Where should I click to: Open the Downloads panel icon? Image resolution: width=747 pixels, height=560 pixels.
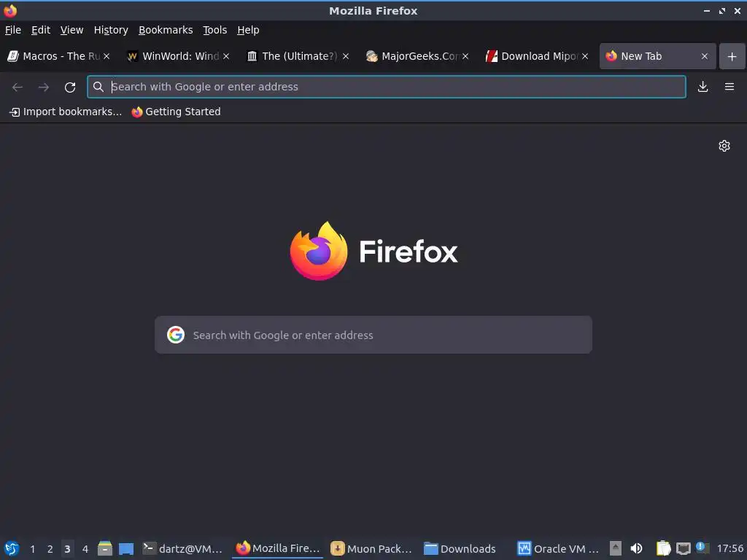[x=703, y=87]
